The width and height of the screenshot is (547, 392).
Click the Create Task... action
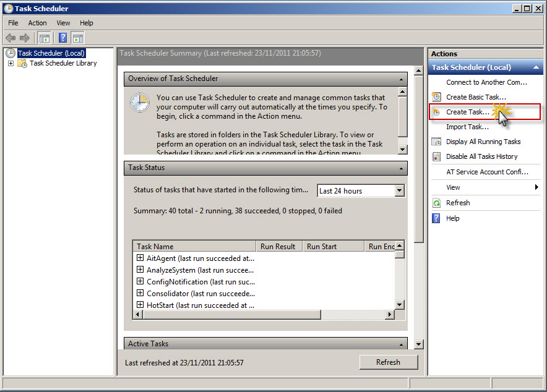point(468,112)
